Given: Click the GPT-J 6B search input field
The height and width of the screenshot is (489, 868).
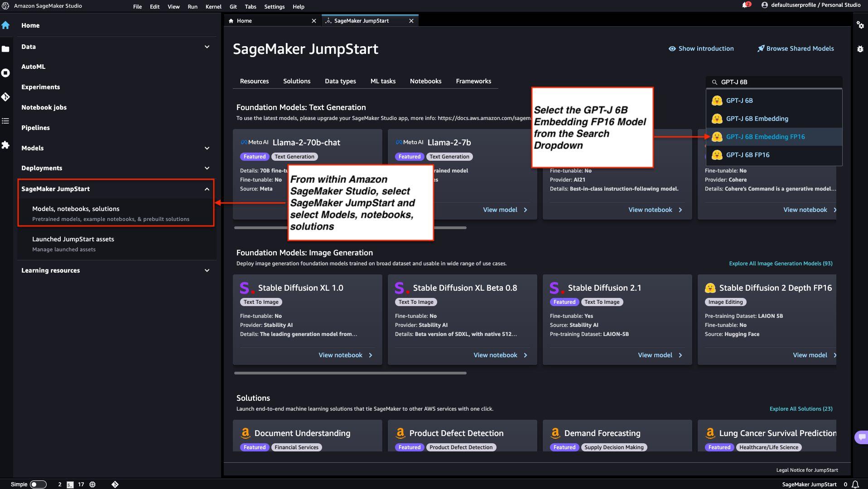Looking at the screenshot, I should (774, 82).
